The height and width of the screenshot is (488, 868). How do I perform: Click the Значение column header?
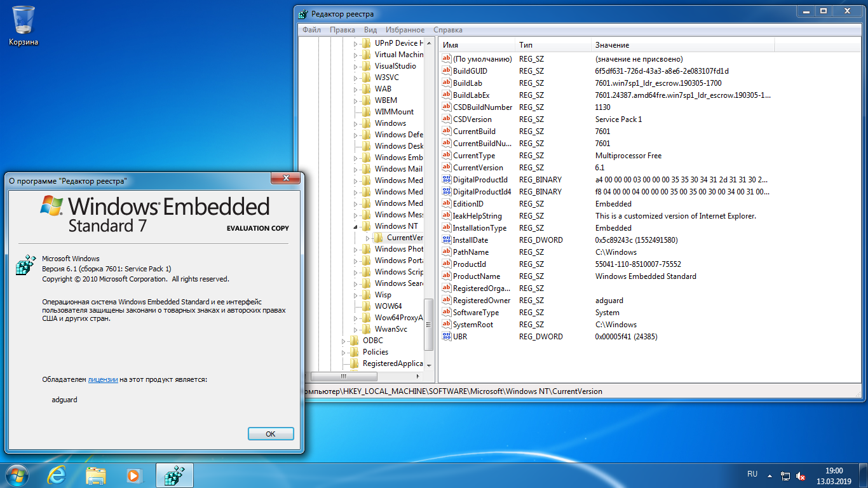click(682, 45)
